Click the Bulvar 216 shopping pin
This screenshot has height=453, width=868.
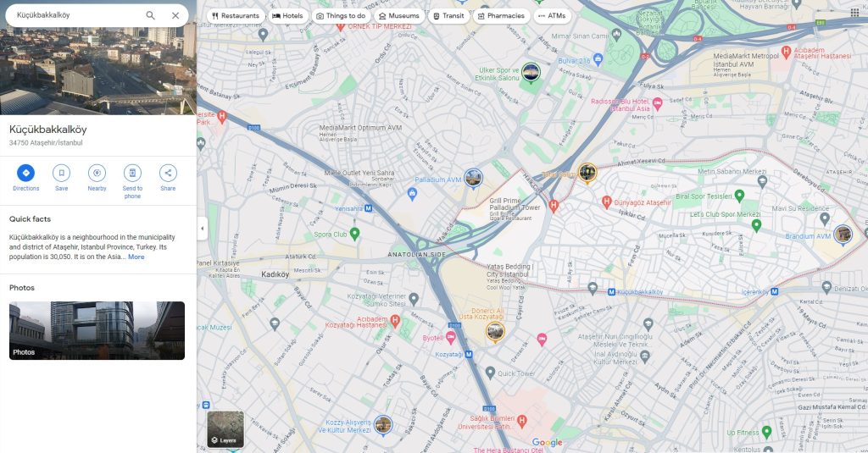pyautogui.click(x=598, y=58)
